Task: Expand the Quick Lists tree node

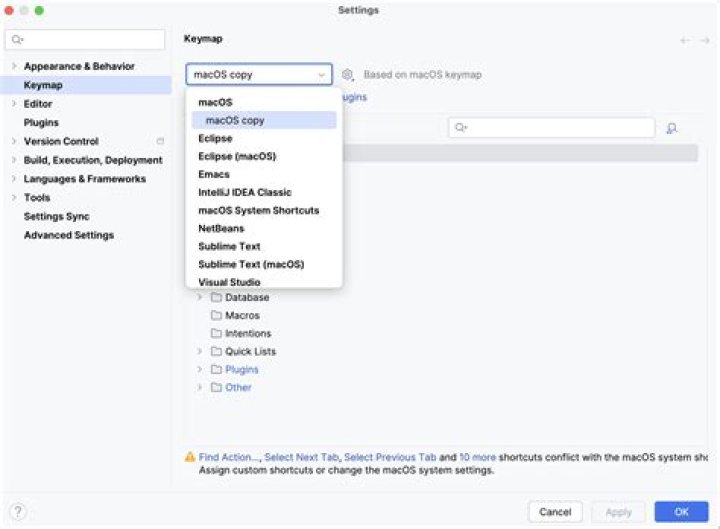Action: (x=200, y=351)
